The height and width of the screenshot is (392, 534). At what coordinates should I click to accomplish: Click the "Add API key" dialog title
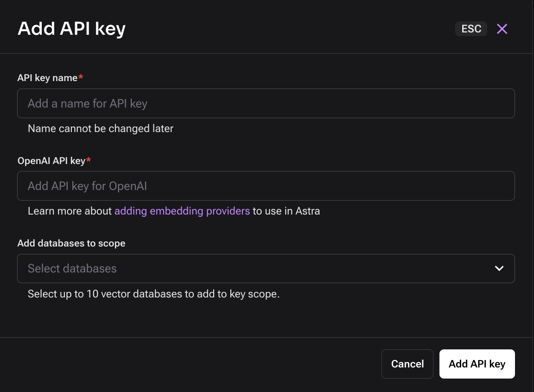click(71, 29)
